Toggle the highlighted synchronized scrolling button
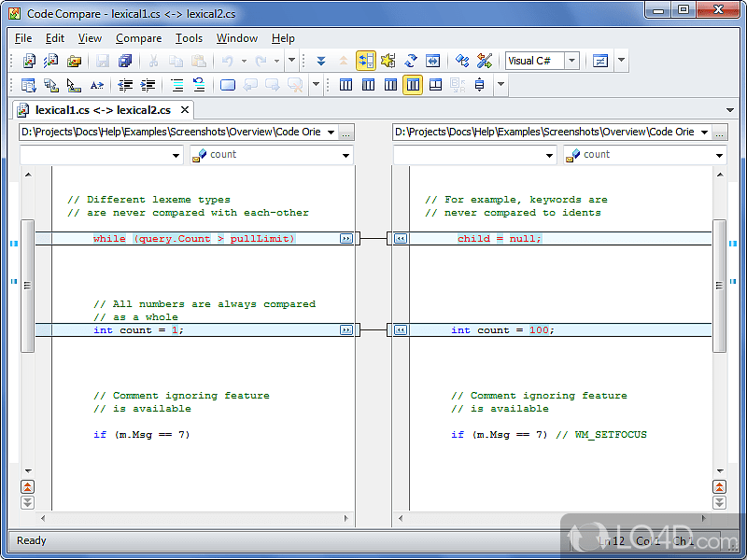The width and height of the screenshot is (747, 560). 366,61
